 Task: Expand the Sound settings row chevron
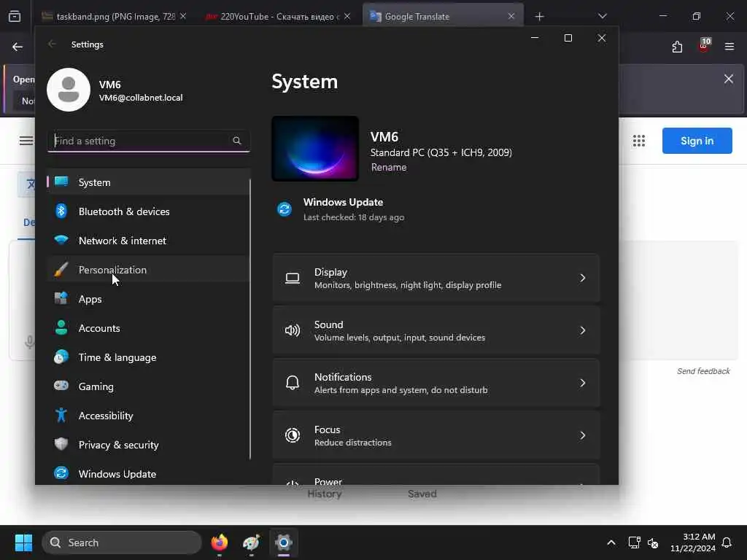click(582, 330)
